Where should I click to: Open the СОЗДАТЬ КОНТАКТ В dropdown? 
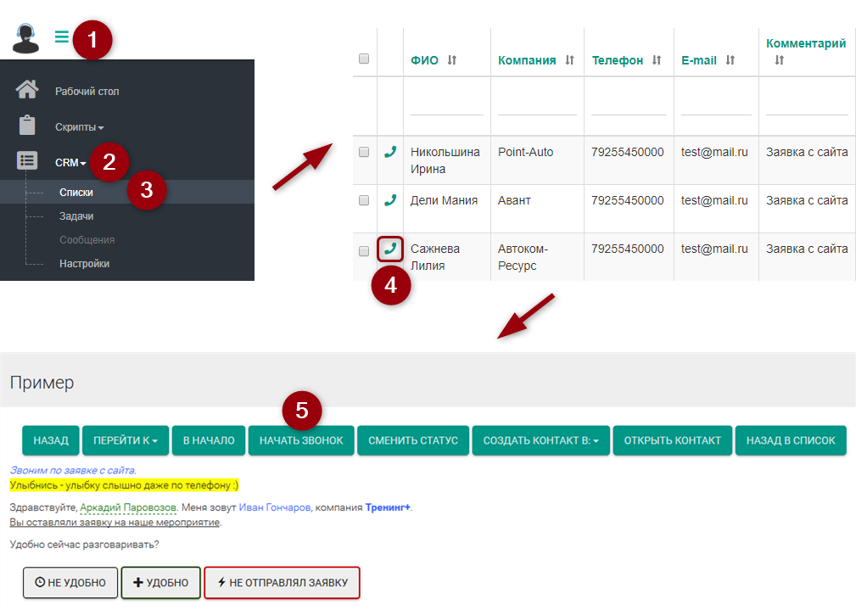(x=540, y=440)
